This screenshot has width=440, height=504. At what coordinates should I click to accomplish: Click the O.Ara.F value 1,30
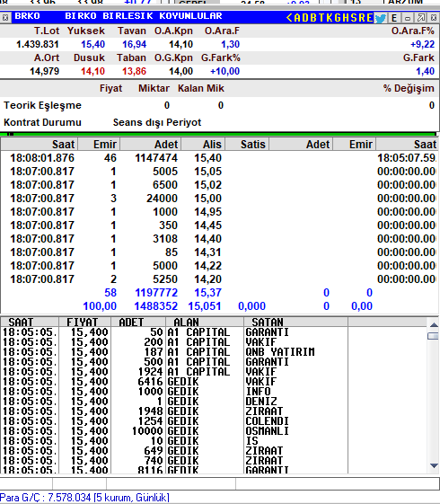pyautogui.click(x=230, y=44)
